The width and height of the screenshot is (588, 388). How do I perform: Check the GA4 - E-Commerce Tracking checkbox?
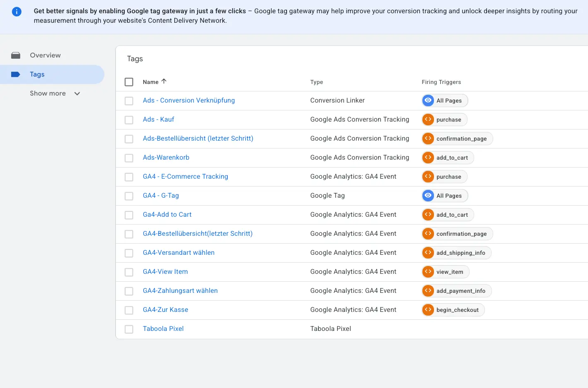pyautogui.click(x=129, y=177)
